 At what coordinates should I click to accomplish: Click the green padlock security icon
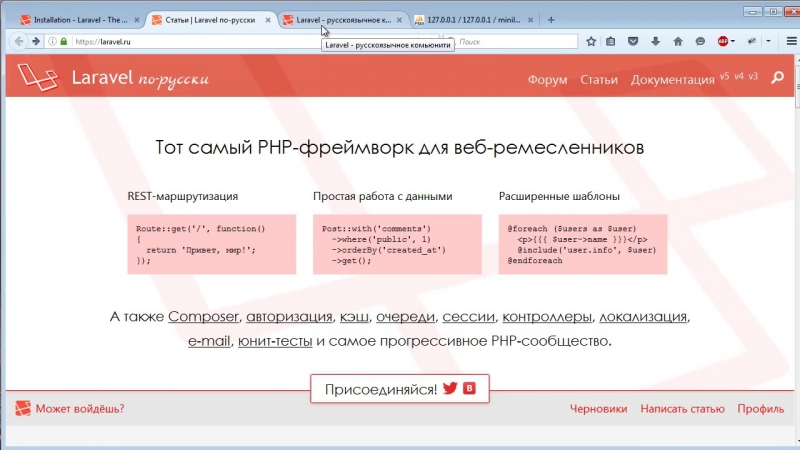click(64, 41)
